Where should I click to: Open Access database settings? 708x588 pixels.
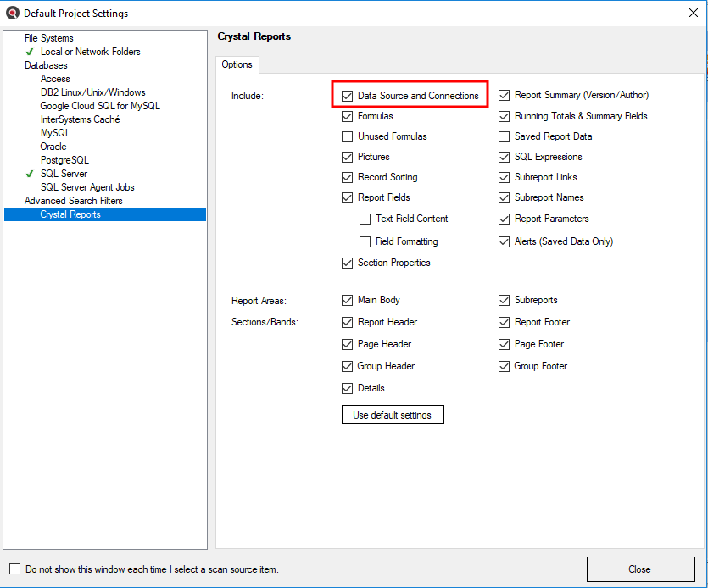coord(55,79)
